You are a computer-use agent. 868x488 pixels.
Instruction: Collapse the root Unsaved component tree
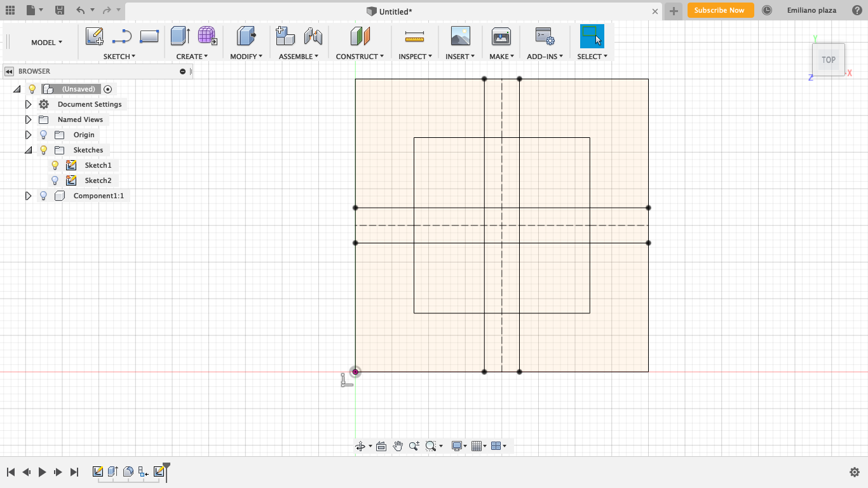(x=17, y=89)
